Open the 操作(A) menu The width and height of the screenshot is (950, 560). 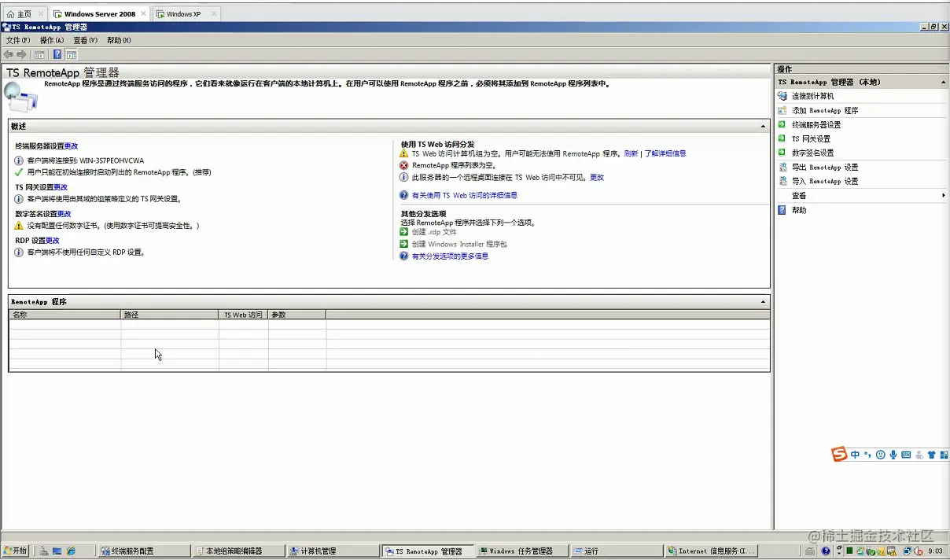click(52, 40)
